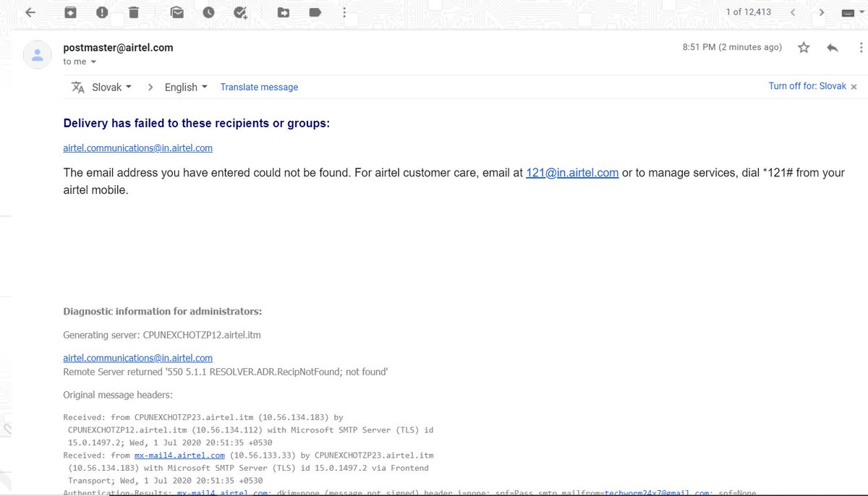Open the message's three-dot more menu

(861, 48)
